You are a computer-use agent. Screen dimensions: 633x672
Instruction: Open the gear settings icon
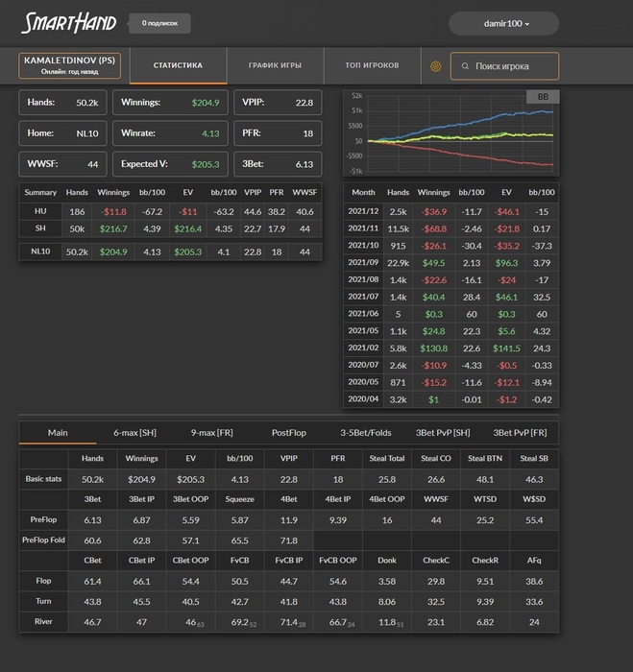(436, 66)
